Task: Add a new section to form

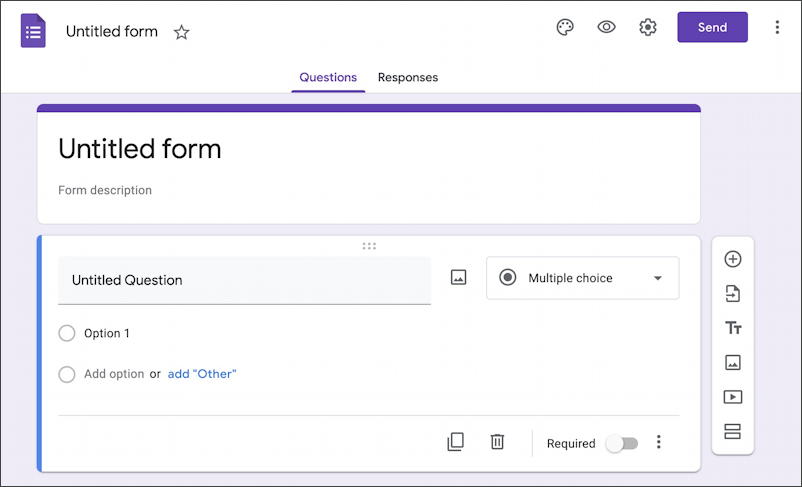Action: point(732,431)
